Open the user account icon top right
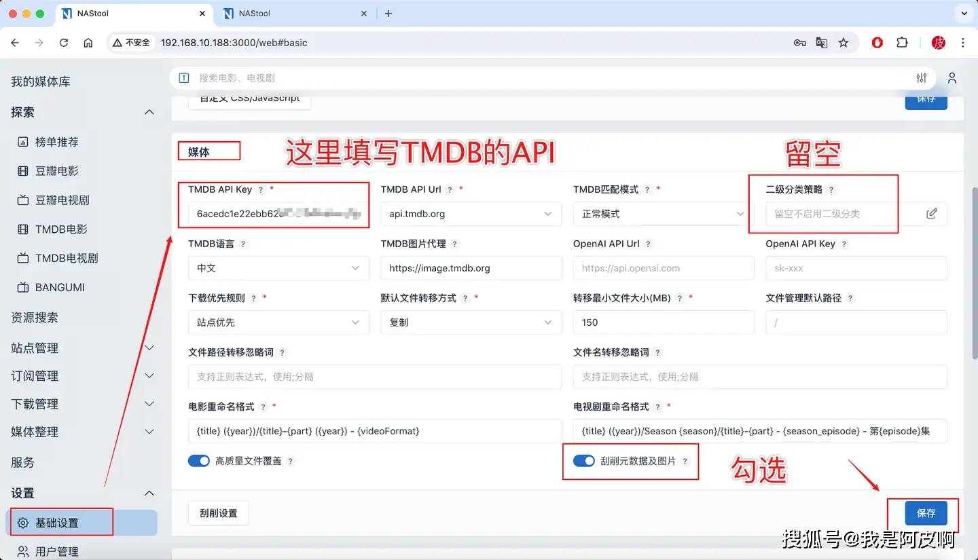This screenshot has height=560, width=978. (952, 77)
